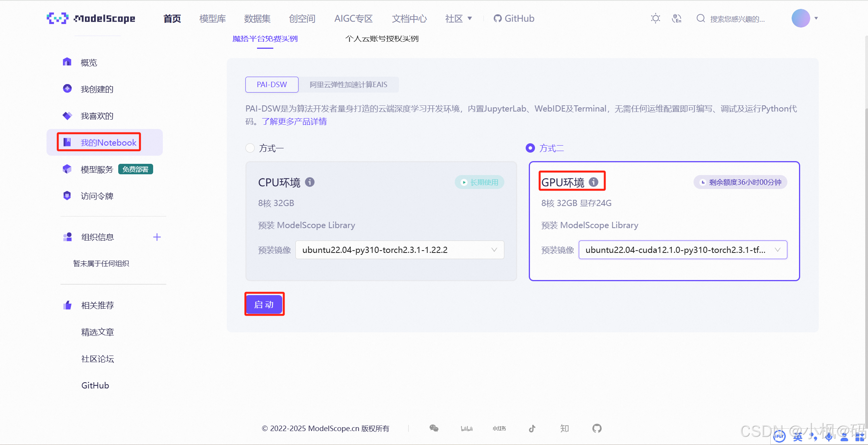Click the language translation icon in header

pos(676,18)
